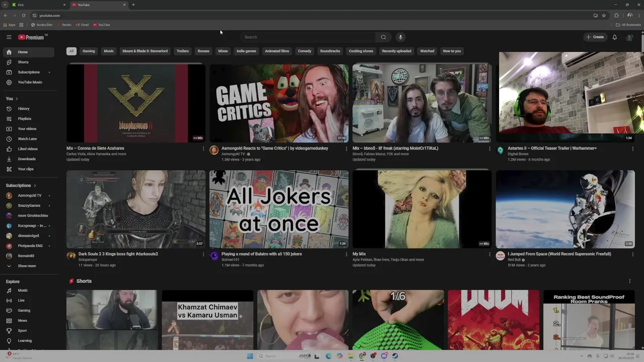Select the Cooking shows filter chip
The image size is (644, 362).
pyautogui.click(x=361, y=51)
